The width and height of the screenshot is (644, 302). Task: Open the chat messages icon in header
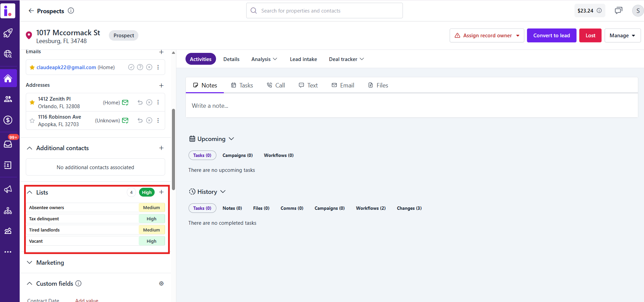(618, 11)
